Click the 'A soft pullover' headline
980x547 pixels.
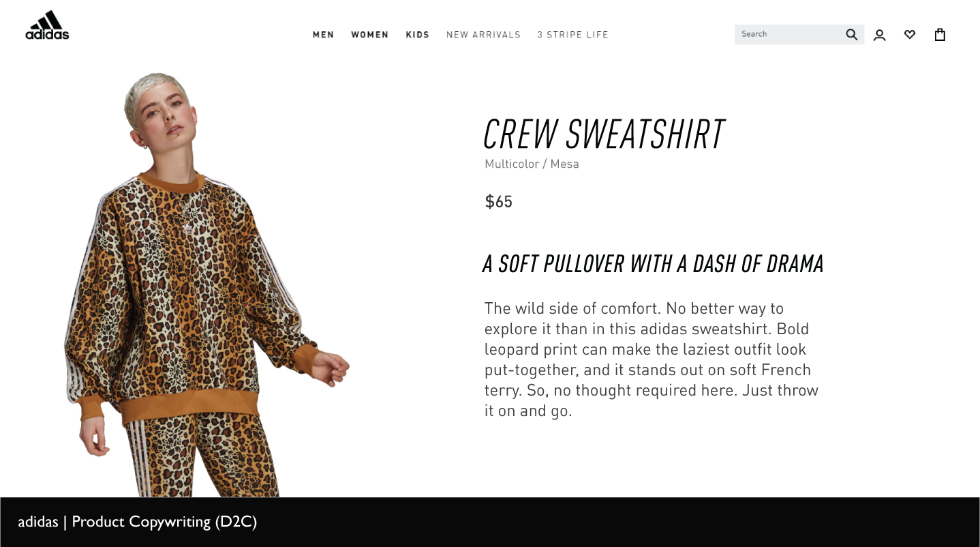coord(653,264)
